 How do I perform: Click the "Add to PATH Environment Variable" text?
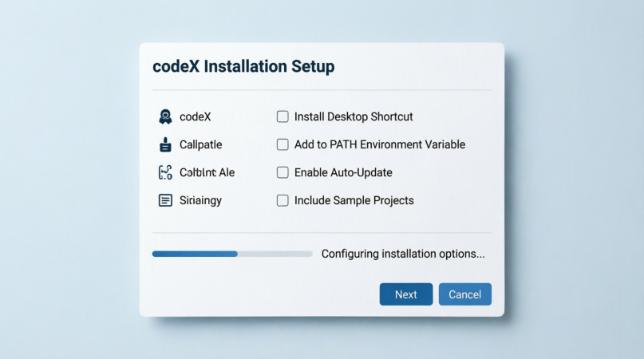(x=380, y=144)
